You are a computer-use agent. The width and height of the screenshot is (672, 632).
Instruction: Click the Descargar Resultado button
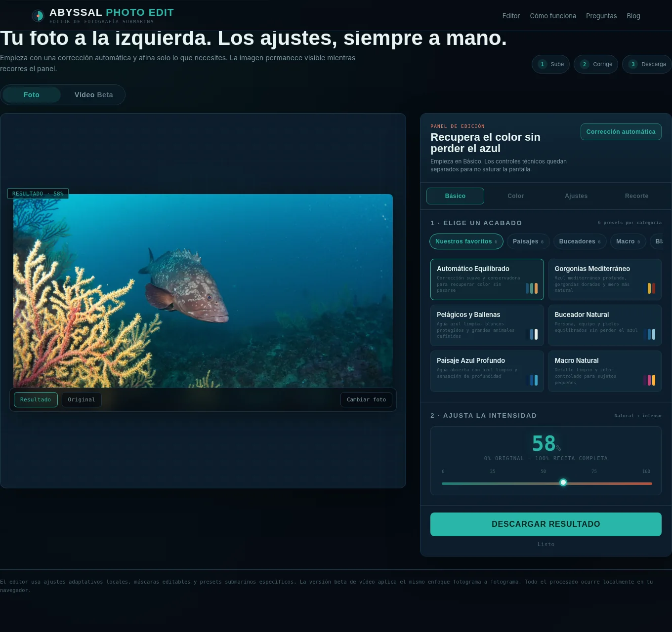coord(546,524)
